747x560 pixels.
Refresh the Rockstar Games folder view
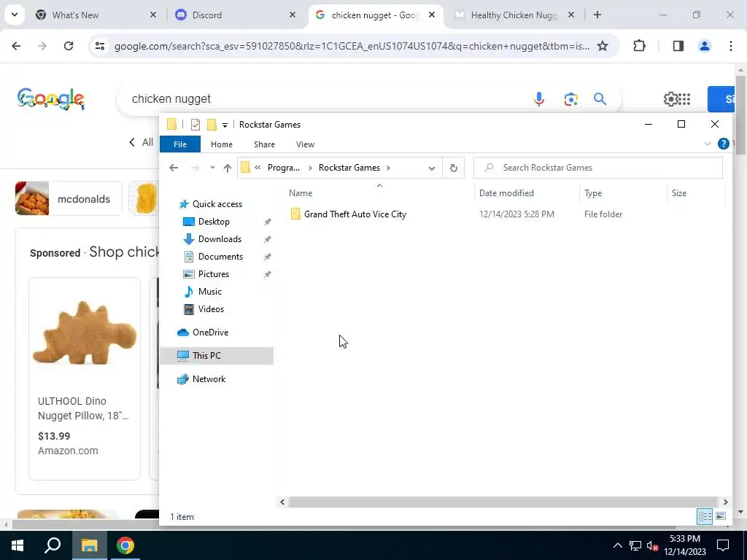click(454, 168)
